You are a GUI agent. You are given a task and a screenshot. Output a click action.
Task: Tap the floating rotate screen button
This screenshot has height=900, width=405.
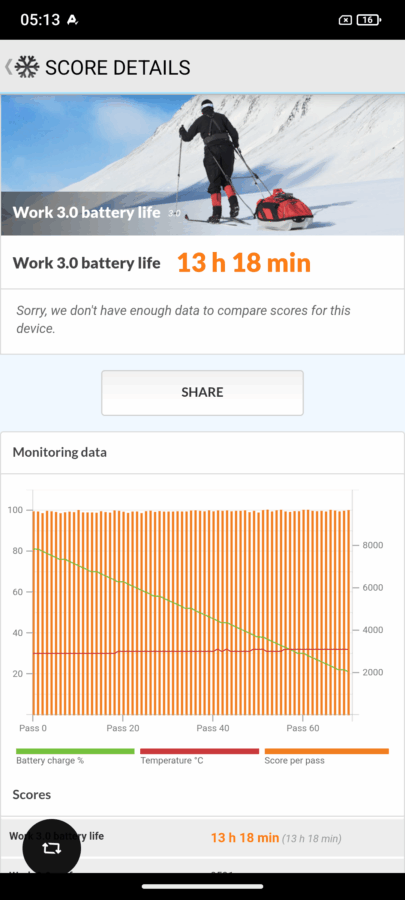[x=52, y=848]
